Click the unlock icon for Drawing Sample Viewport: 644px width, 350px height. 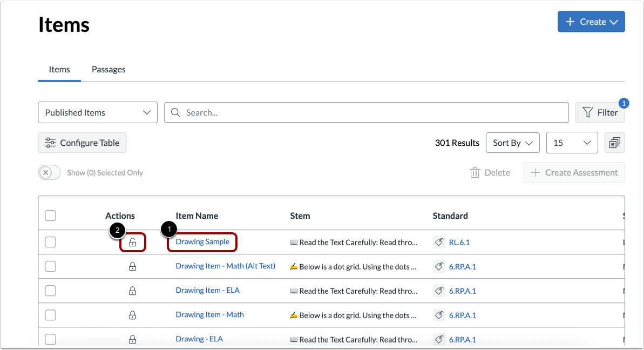(132, 243)
